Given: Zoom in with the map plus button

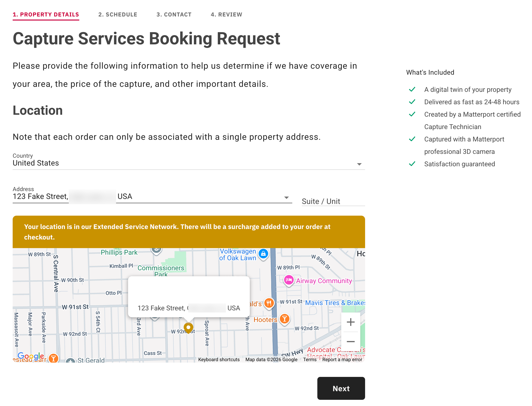Looking at the screenshot, I should pyautogui.click(x=350, y=322).
